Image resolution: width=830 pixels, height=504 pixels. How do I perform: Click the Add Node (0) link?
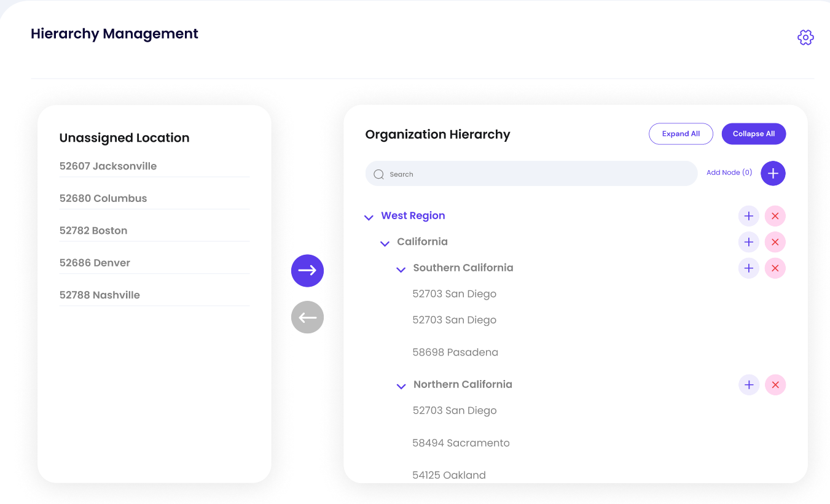(729, 173)
